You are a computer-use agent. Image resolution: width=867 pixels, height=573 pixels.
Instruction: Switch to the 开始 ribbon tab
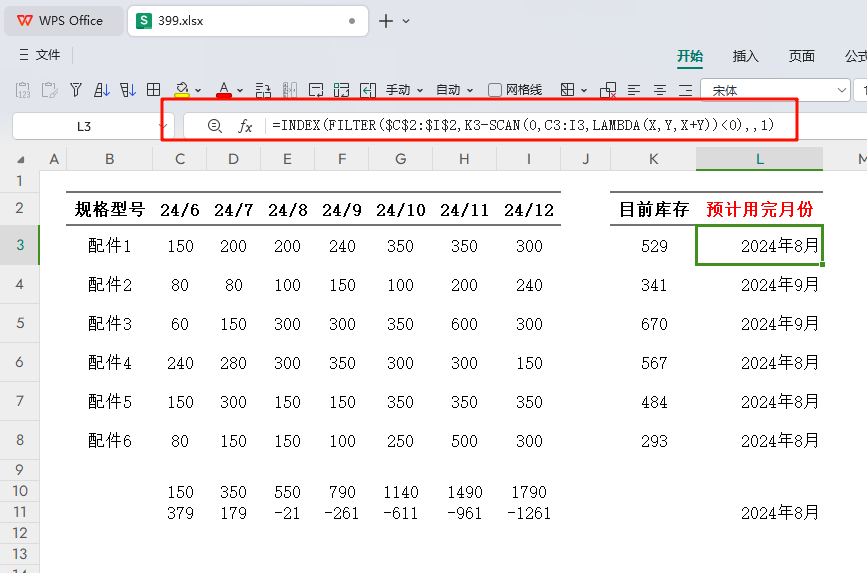[x=690, y=56]
